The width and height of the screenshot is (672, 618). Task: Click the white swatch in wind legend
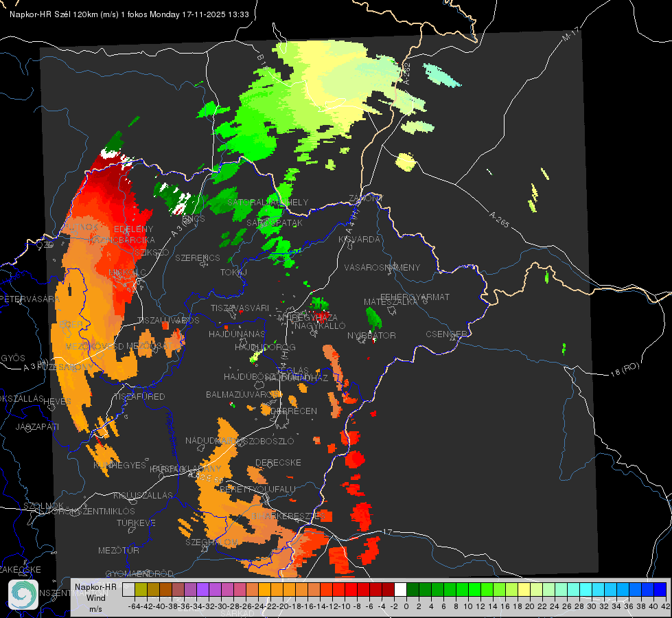[x=400, y=589]
